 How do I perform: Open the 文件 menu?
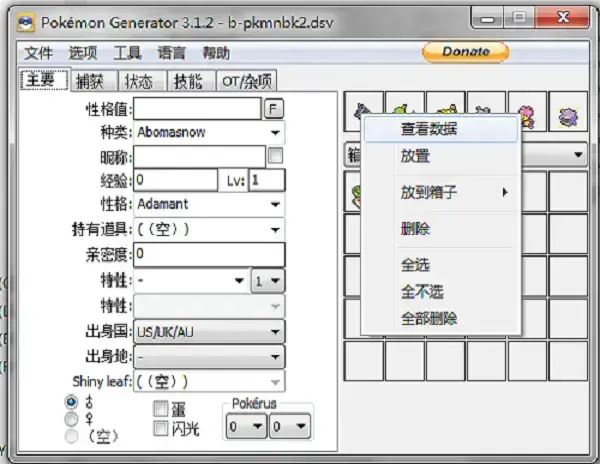(38, 53)
